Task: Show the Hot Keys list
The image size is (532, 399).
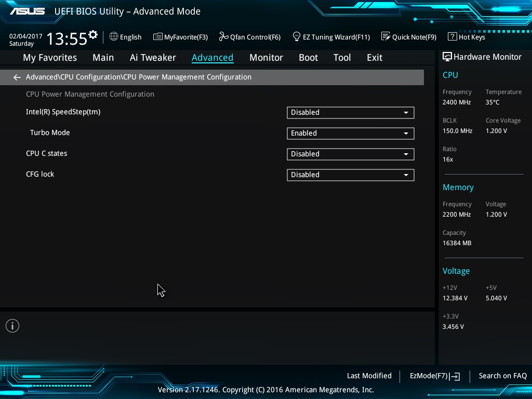Action: 467,37
